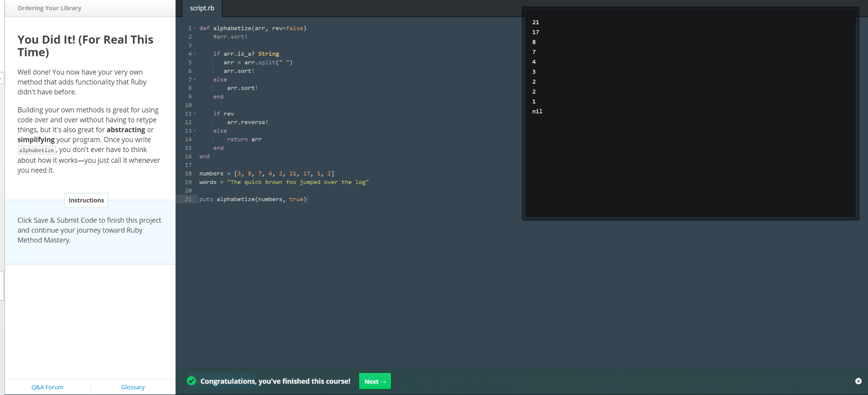Click the 'Ordering Your Library' course header
The width and height of the screenshot is (868, 395).
pos(49,8)
